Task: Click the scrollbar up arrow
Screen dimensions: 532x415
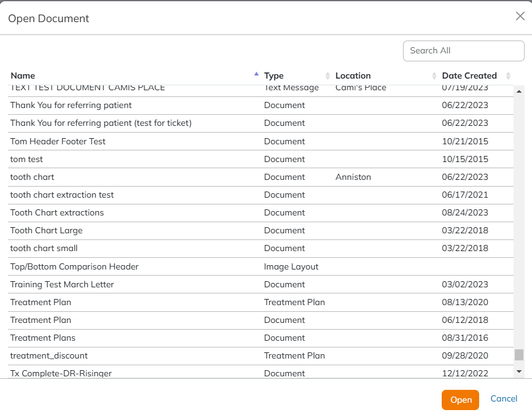Action: 518,91
